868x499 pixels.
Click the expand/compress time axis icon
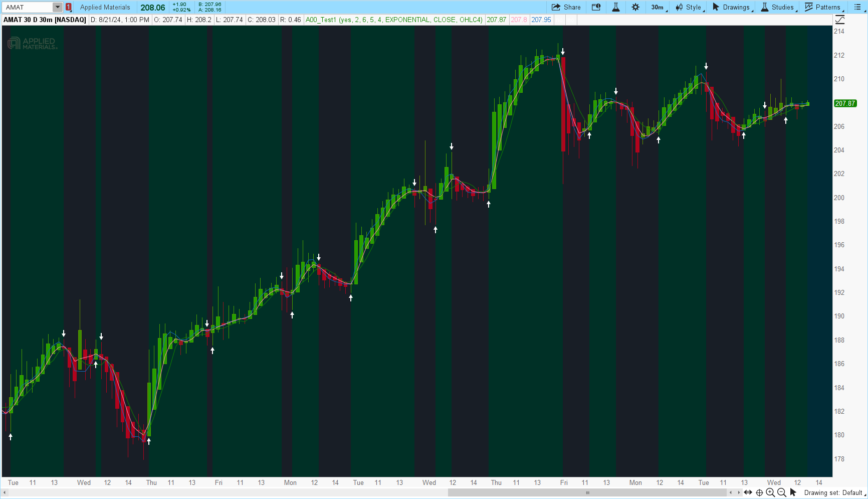pos(748,493)
